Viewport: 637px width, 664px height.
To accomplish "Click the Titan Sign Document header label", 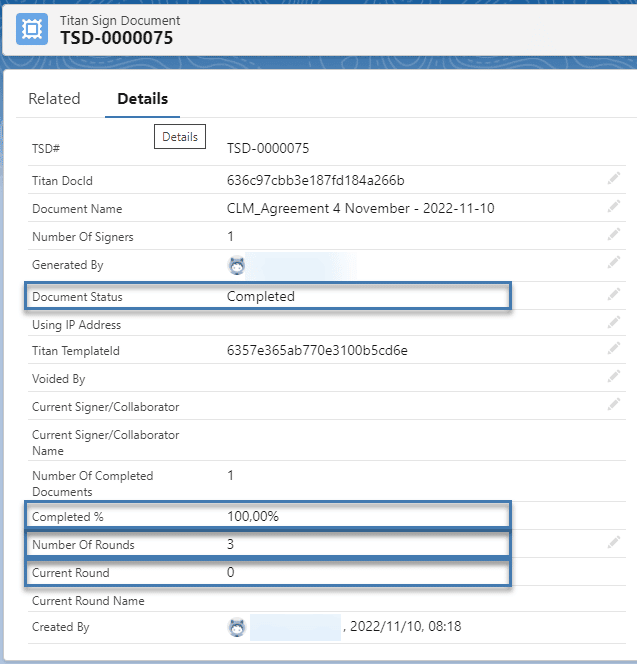I will (120, 20).
